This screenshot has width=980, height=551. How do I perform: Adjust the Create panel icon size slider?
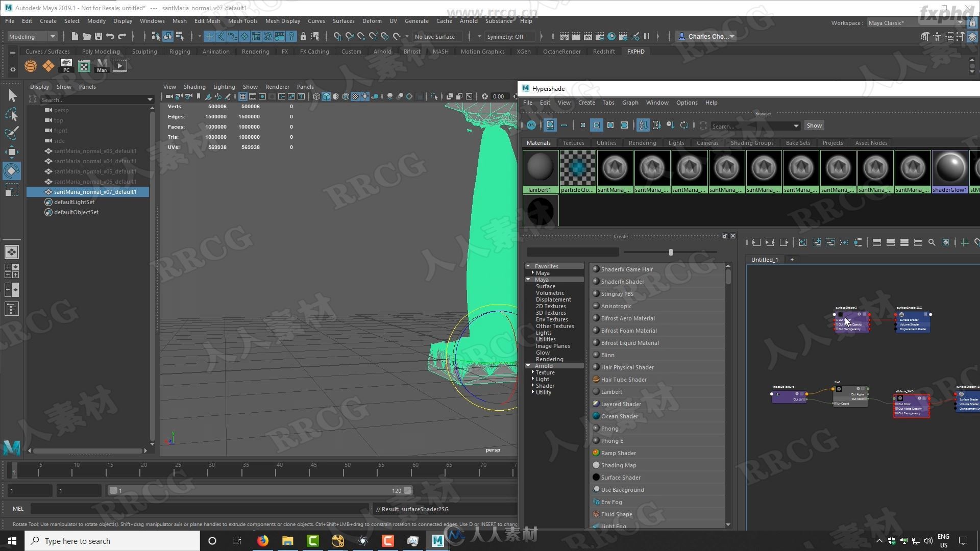(x=670, y=252)
